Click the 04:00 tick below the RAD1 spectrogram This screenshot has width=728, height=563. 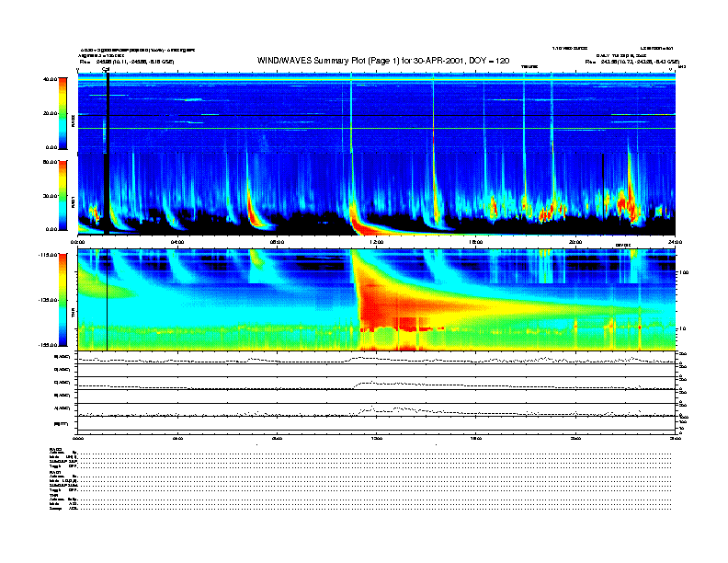click(177, 242)
